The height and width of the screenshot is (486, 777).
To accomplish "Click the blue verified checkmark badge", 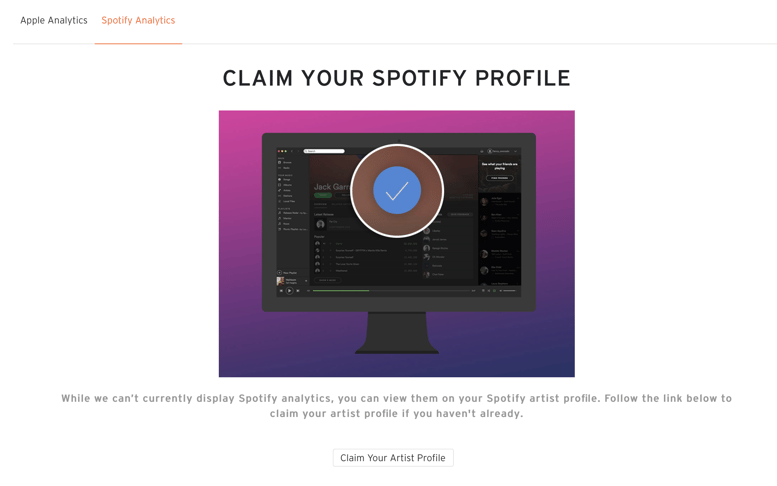I will tap(397, 190).
